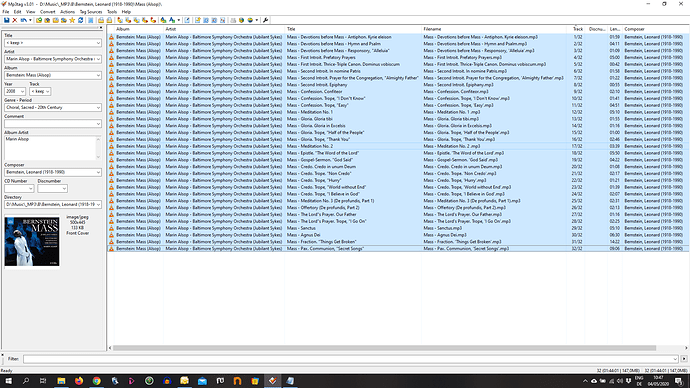Image resolution: width=690 pixels, height=388 pixels.
Task: Open the Mail app from the taskbar
Action: [x=202, y=381]
